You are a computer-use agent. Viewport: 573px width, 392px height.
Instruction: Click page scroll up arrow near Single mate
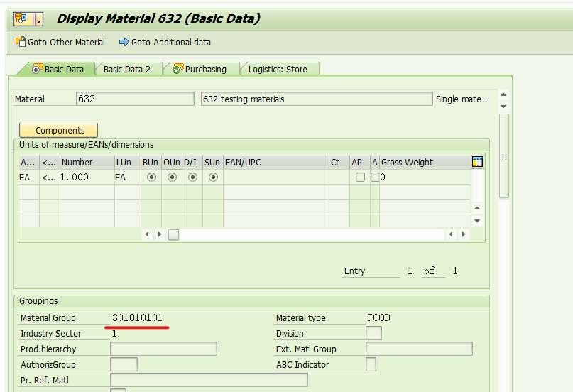(503, 94)
